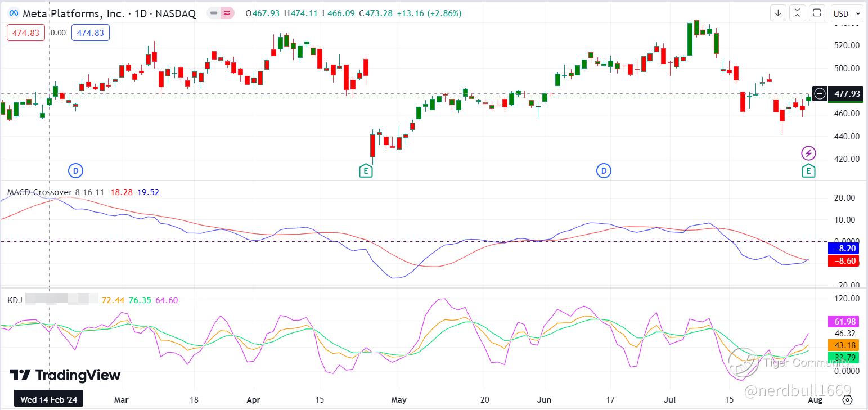Click the collapse panes chevrons button

pyautogui.click(x=798, y=13)
